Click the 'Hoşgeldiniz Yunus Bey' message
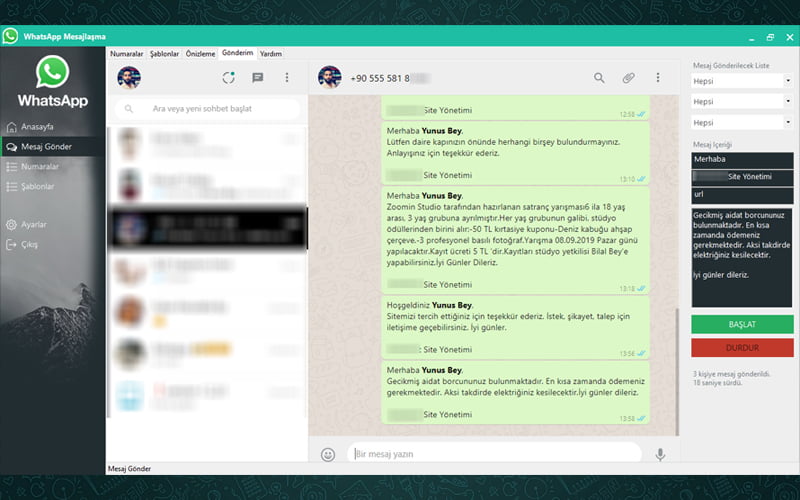The width and height of the screenshot is (800, 500). 515,327
